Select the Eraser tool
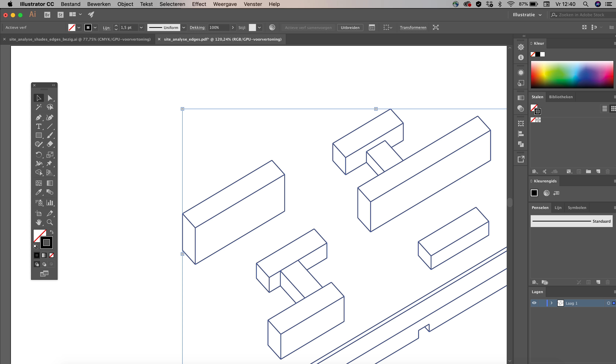 [50, 144]
